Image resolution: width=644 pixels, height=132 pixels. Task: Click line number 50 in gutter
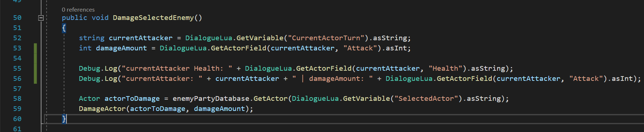tap(17, 18)
